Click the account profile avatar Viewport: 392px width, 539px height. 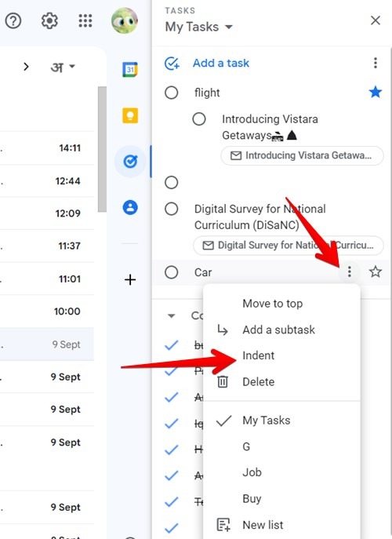click(x=125, y=21)
